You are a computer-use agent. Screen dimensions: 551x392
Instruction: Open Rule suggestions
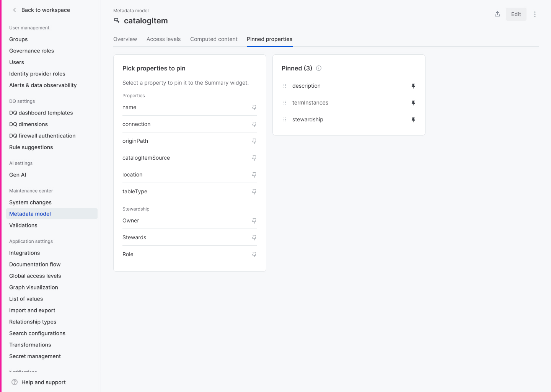click(x=31, y=147)
